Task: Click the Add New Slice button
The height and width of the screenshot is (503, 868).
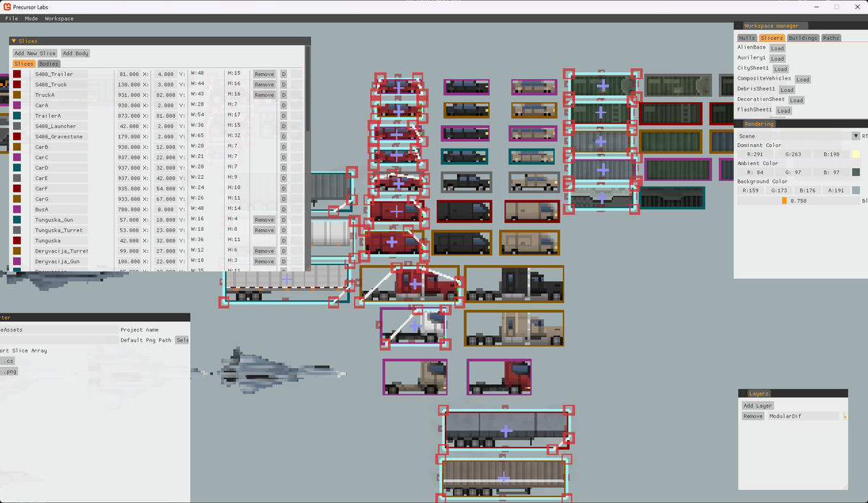Action: pyautogui.click(x=35, y=54)
